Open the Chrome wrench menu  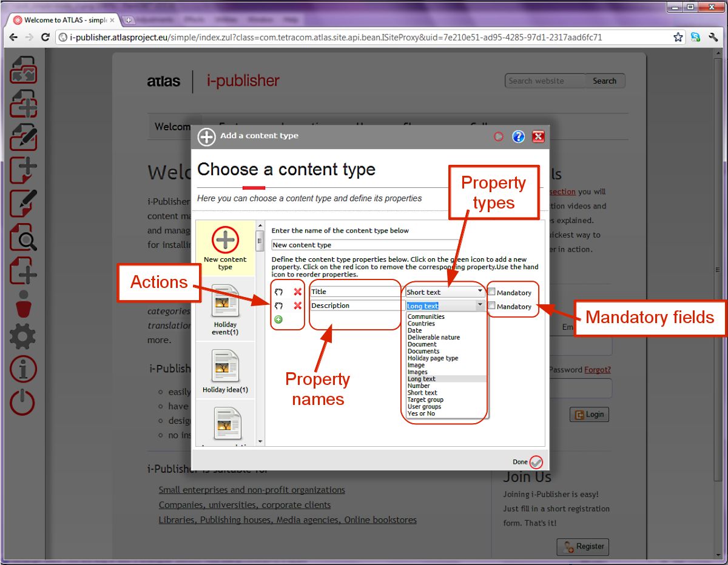[713, 37]
